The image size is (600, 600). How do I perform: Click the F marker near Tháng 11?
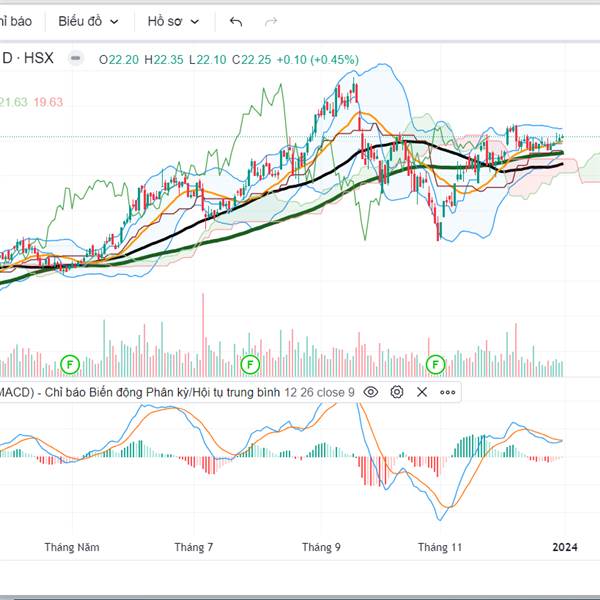click(435, 364)
